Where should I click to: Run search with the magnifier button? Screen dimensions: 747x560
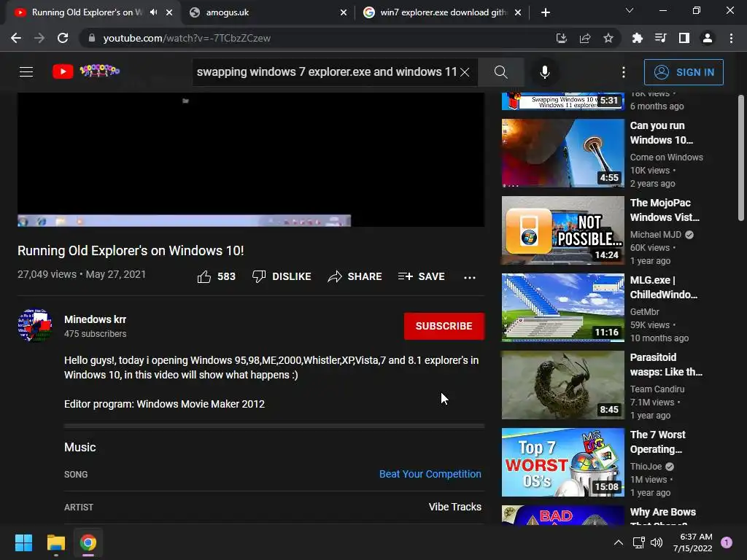coord(500,72)
